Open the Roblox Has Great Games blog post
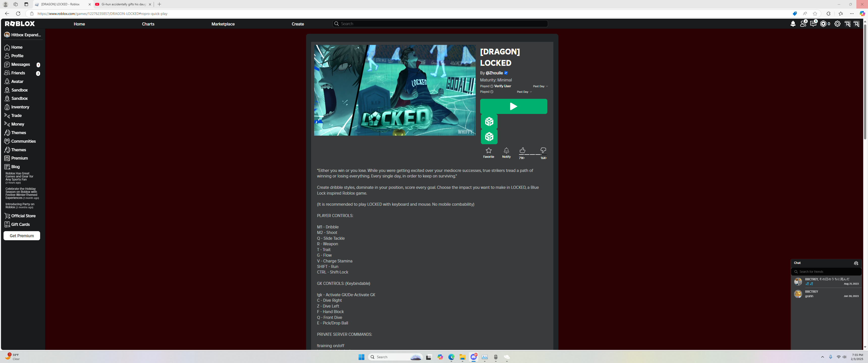 click(x=19, y=178)
